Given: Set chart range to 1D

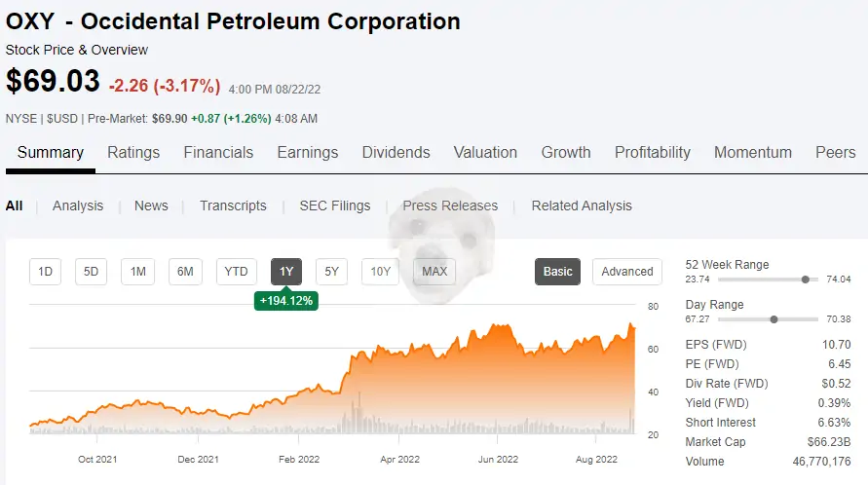Looking at the screenshot, I should 45,272.
